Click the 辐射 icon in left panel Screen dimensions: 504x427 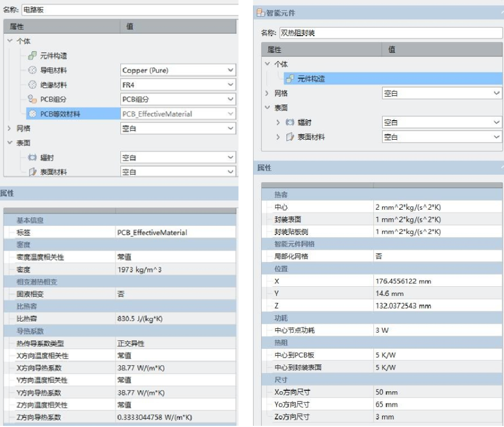(x=32, y=157)
